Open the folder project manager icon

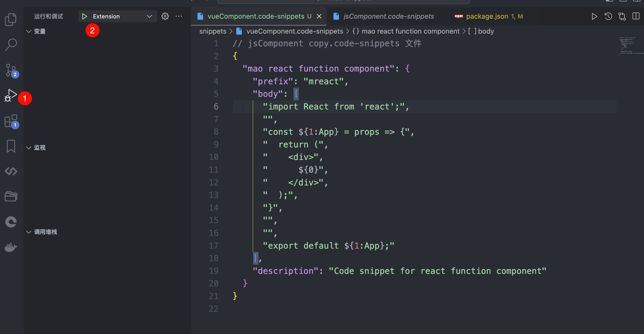coord(11,196)
